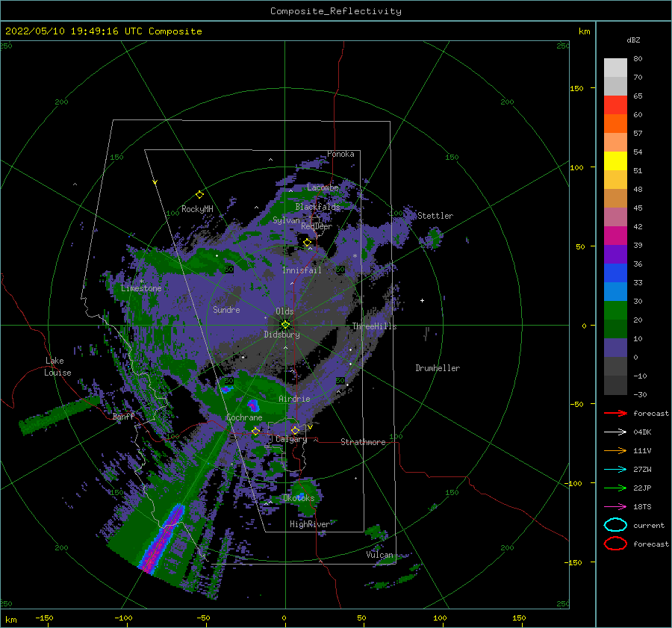Click the 'dBZ' legend heading
The image size is (672, 628).
[x=633, y=40]
